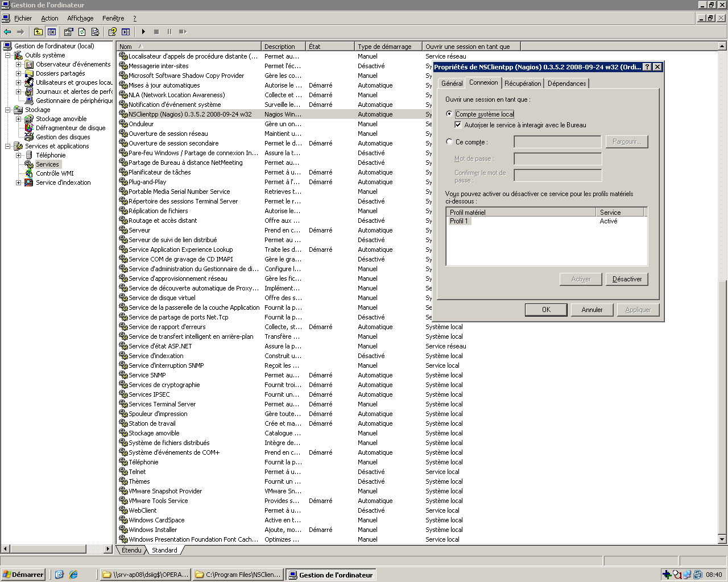Toggle Autoriser le service à interagir checkbox
This screenshot has height=582, width=728.
(x=458, y=125)
